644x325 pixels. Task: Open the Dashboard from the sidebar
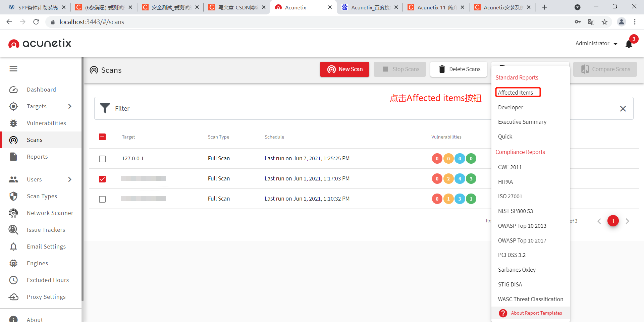pyautogui.click(x=41, y=90)
